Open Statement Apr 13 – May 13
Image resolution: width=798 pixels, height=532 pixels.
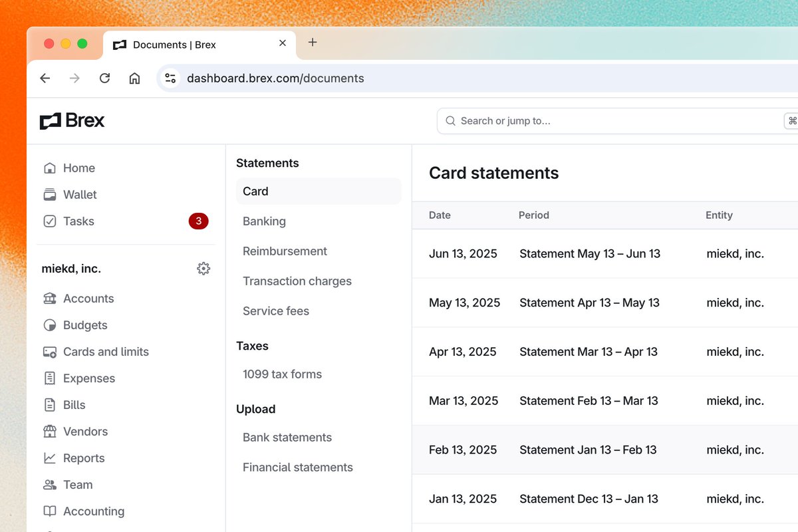tap(589, 303)
